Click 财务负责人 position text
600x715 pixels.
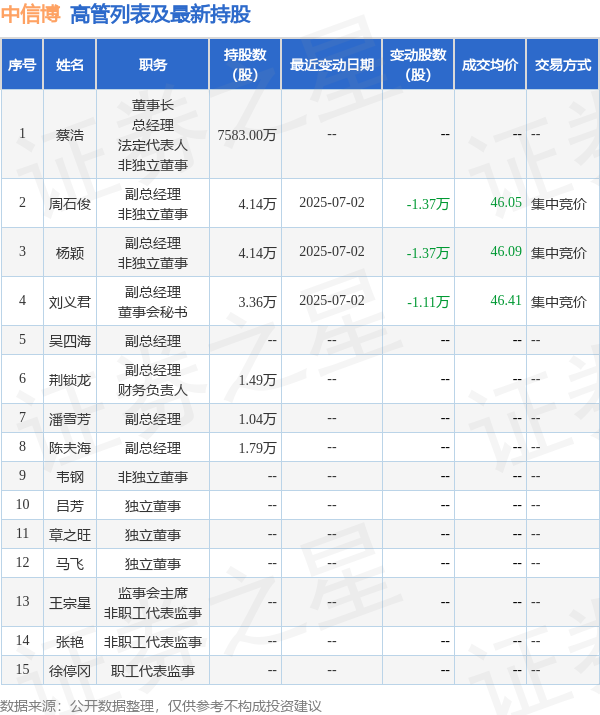pos(153,390)
